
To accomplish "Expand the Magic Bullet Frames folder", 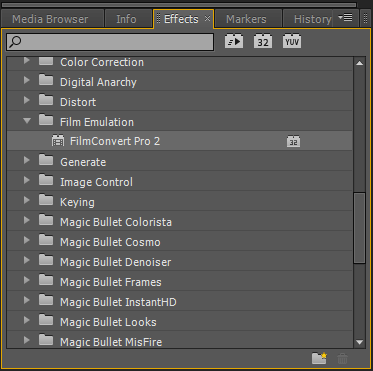I will click(27, 281).
